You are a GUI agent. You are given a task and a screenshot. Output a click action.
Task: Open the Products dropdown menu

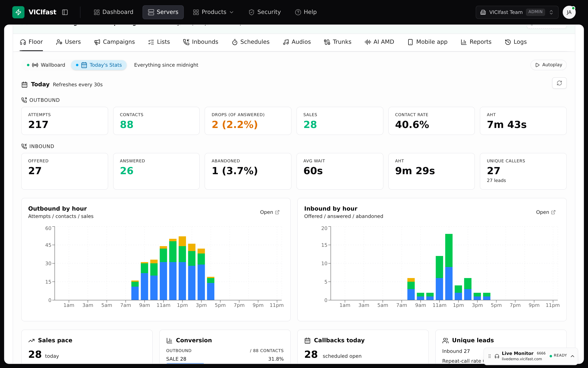[x=213, y=12]
